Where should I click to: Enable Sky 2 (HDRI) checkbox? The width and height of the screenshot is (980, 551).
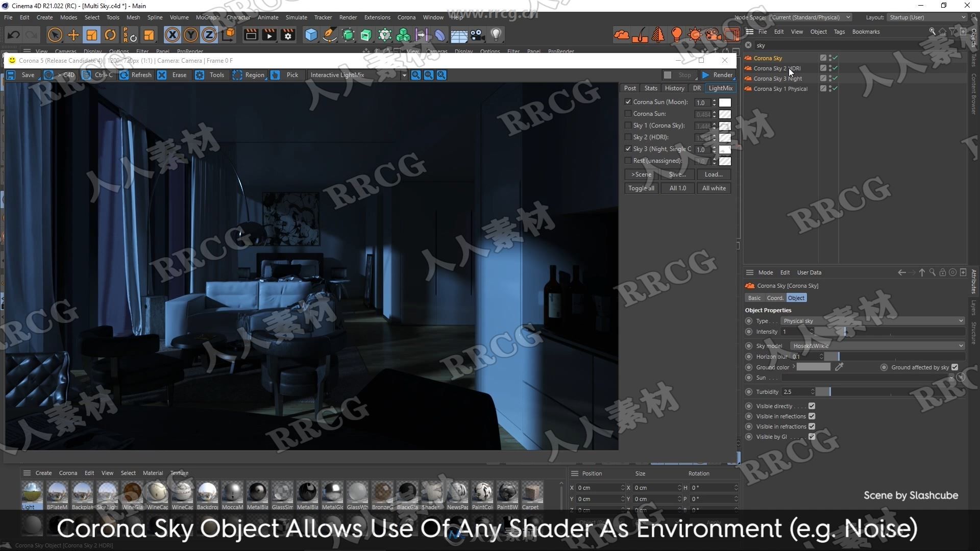(x=628, y=137)
